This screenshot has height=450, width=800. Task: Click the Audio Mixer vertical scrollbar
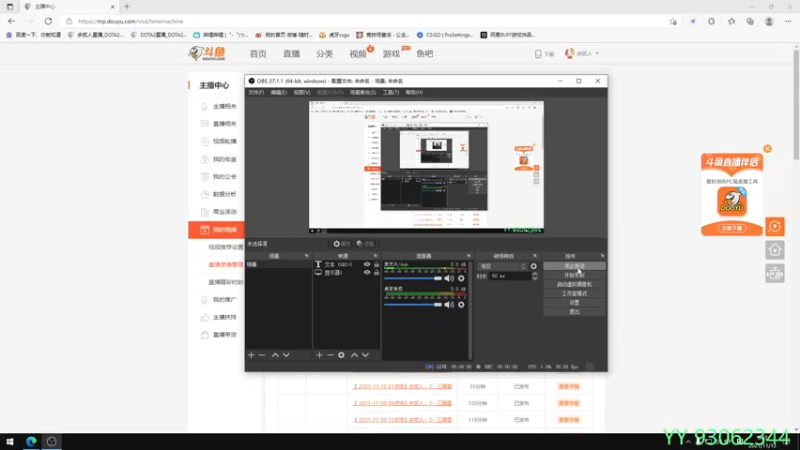tap(470, 310)
